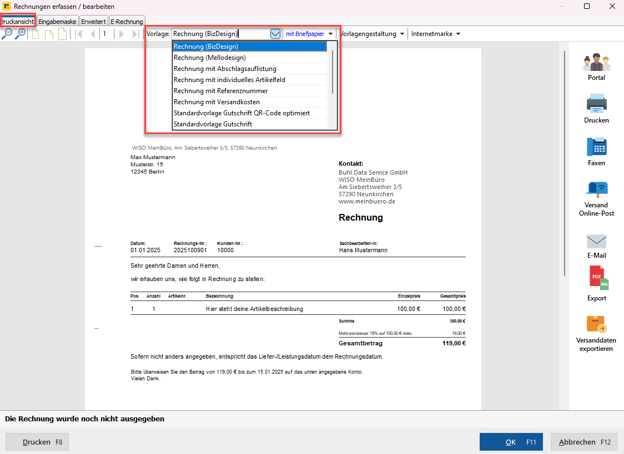Select Rechnung (BizDesign) in the list
The width and height of the screenshot is (624, 454).
(250, 47)
